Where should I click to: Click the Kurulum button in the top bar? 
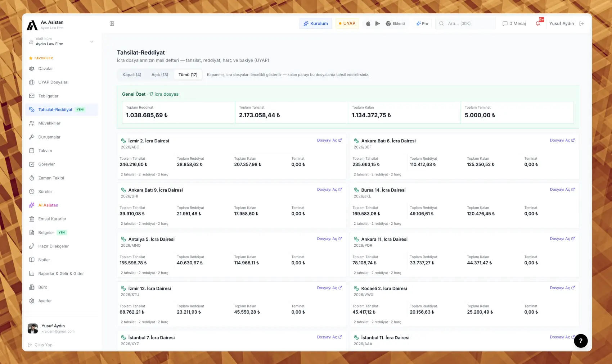pyautogui.click(x=316, y=23)
